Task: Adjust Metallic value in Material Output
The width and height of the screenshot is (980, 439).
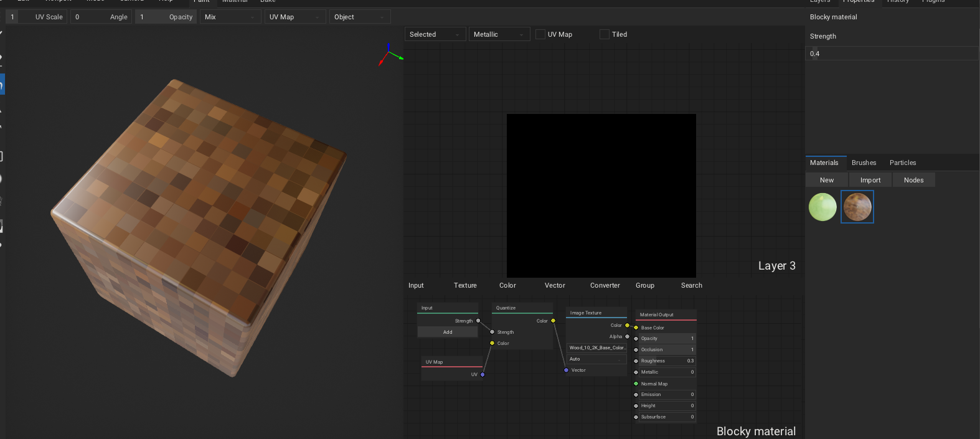Action: [x=667, y=372]
